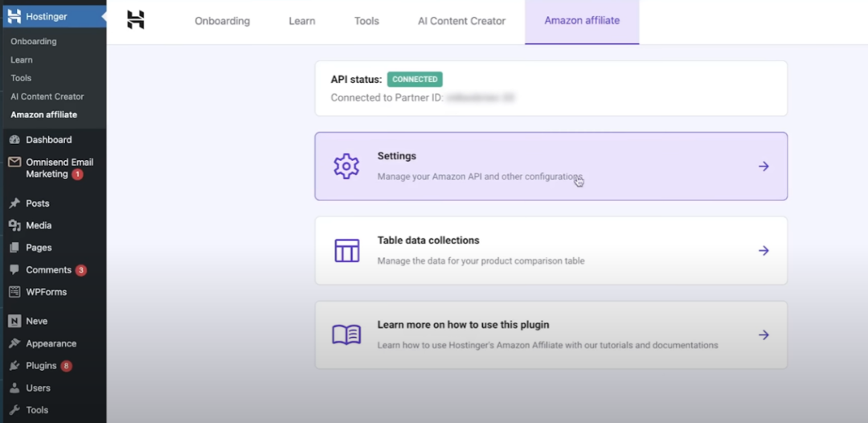Click the Table data collections table icon
Viewport: 868px width, 423px height.
click(x=346, y=250)
